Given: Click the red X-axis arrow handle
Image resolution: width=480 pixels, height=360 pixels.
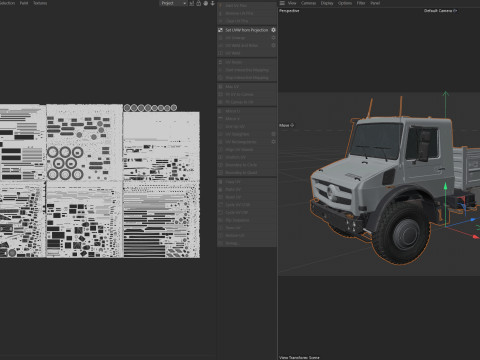Looking at the screenshot, I should coord(476,236).
